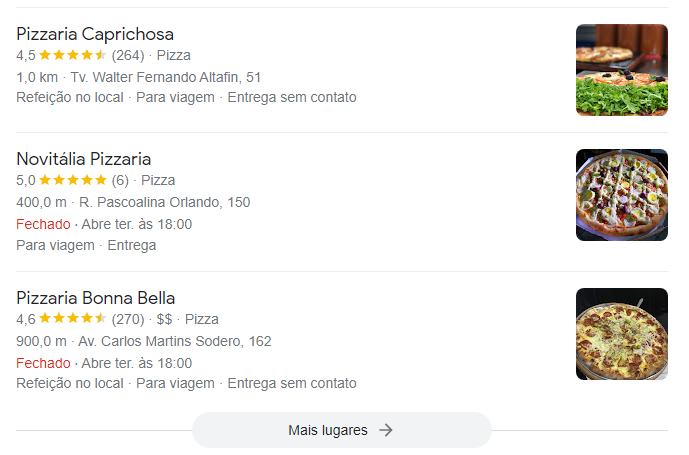
Task: Click the five-star rating of Novitália Pizzaria
Action: [x=73, y=180]
